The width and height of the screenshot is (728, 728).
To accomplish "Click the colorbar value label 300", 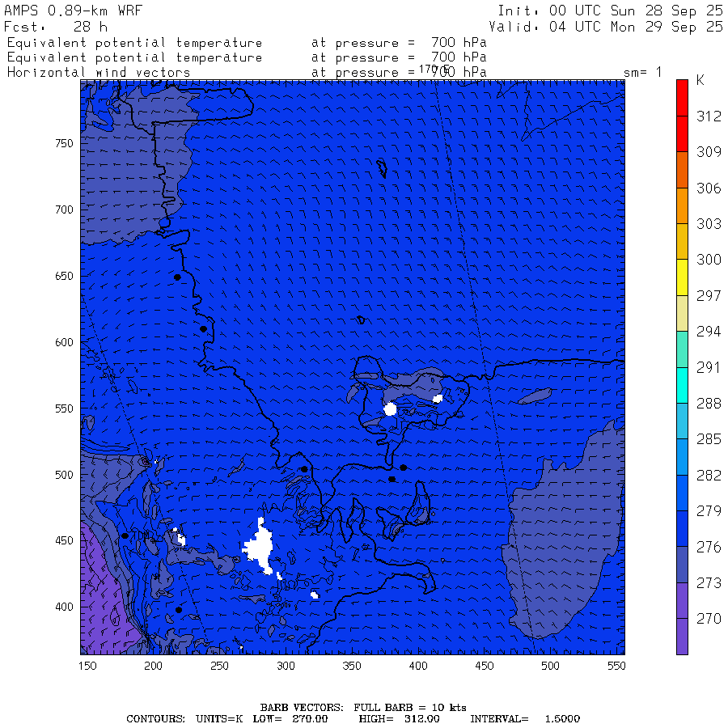I will pyautogui.click(x=709, y=260).
